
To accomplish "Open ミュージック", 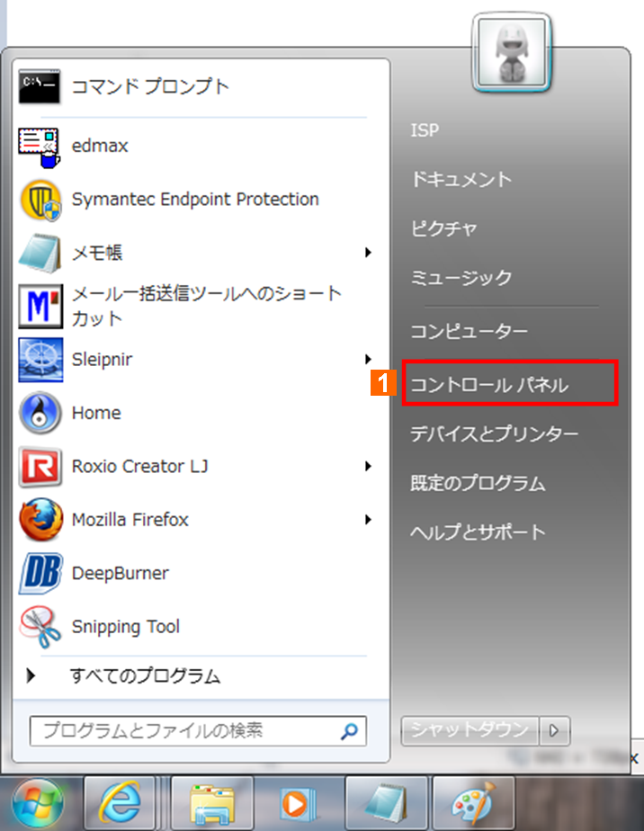I will click(x=461, y=278).
